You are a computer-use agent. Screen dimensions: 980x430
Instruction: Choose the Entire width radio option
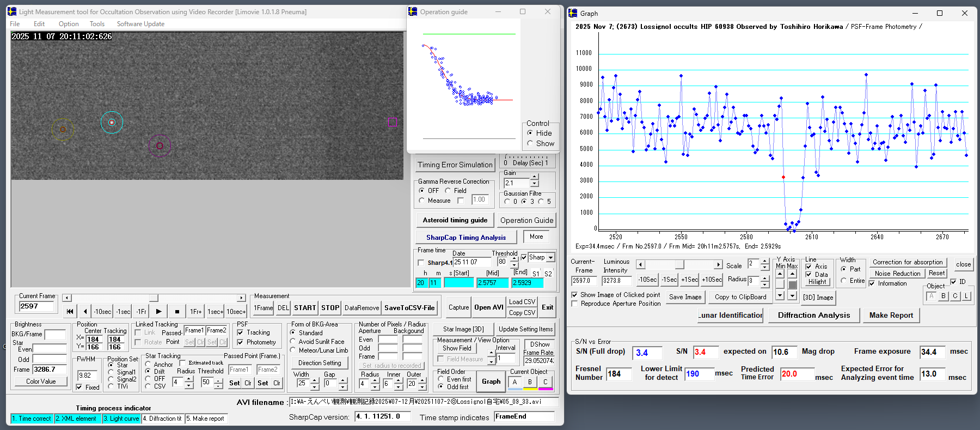(x=844, y=281)
